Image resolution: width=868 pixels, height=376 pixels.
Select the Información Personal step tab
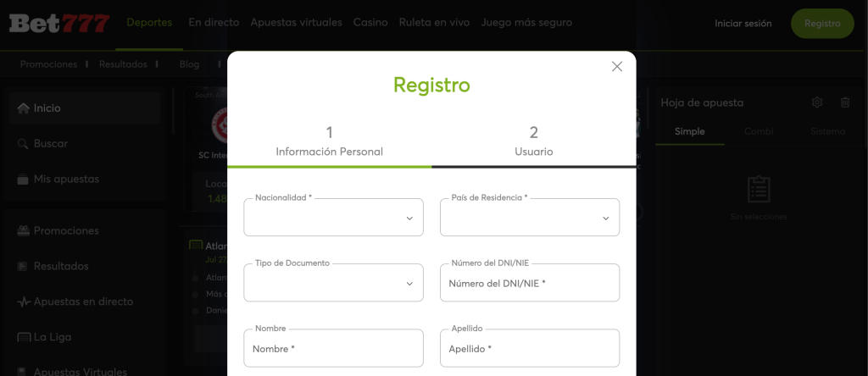pos(329,141)
